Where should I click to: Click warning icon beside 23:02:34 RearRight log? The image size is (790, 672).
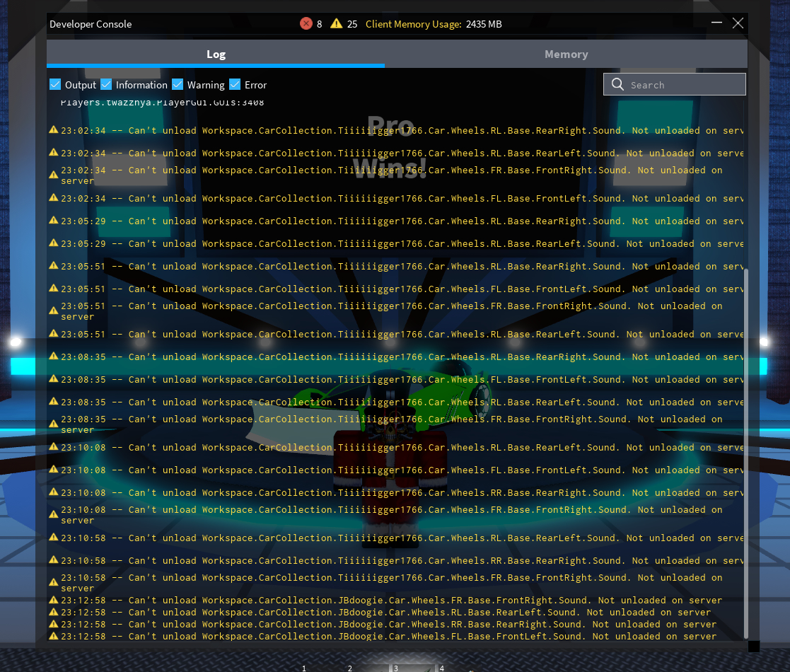click(x=54, y=130)
